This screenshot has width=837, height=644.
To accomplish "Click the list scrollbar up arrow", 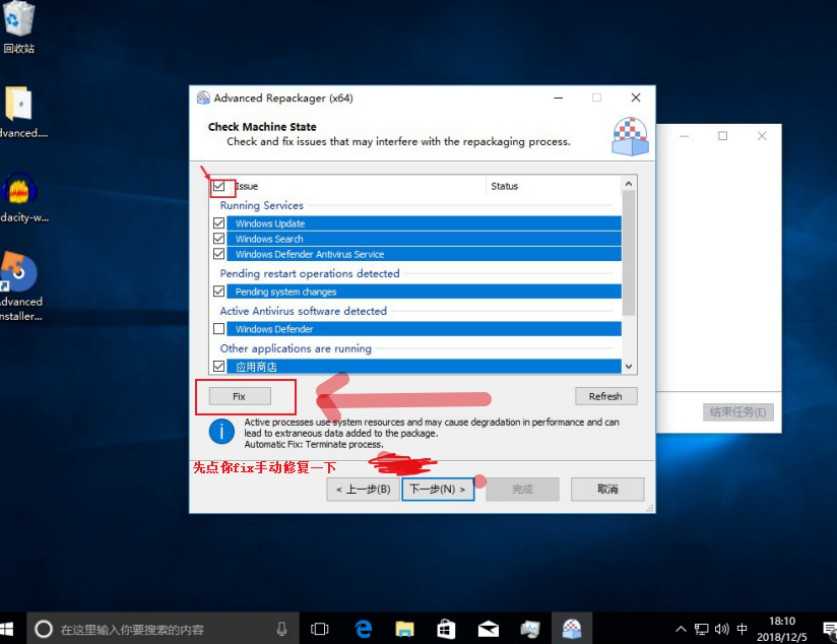I will tap(628, 184).
